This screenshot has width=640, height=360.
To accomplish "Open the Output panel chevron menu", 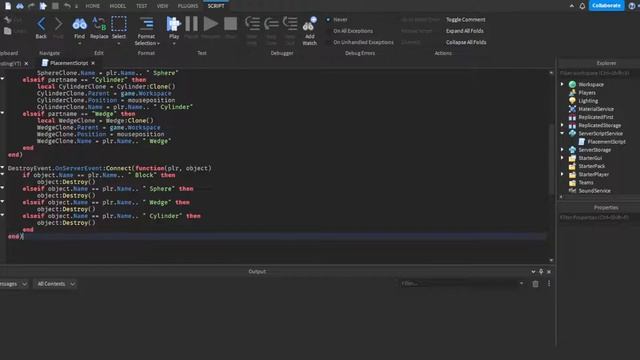I will 533,271.
